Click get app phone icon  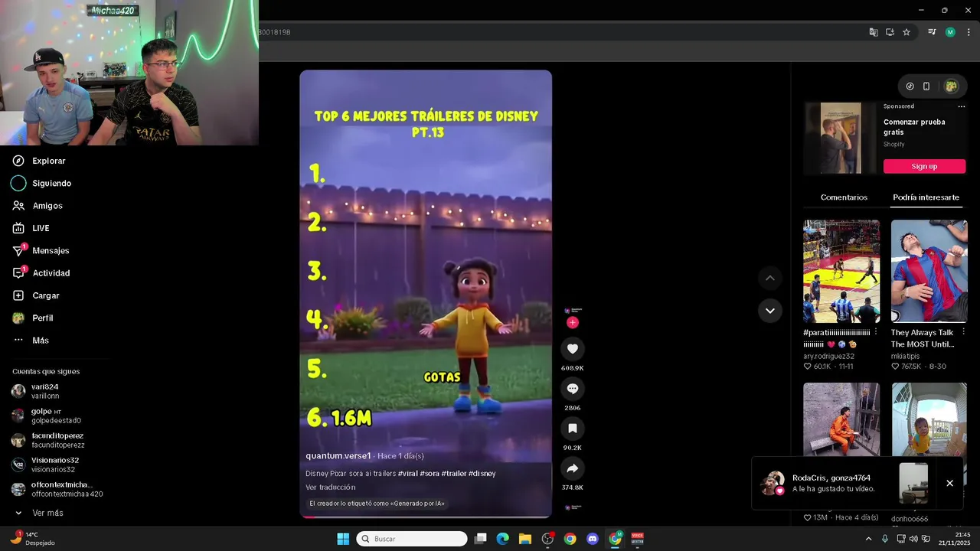pyautogui.click(x=926, y=86)
